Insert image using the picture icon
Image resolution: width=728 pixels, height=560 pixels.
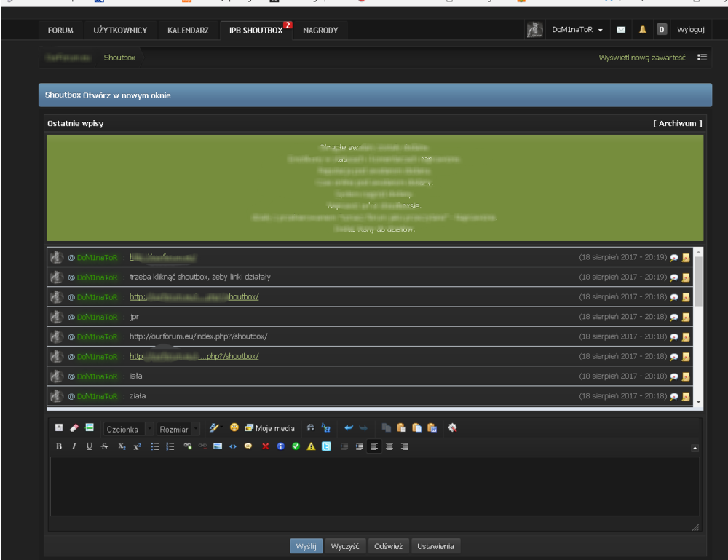218,446
